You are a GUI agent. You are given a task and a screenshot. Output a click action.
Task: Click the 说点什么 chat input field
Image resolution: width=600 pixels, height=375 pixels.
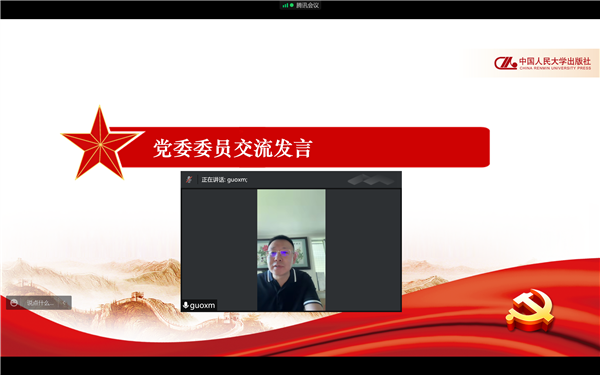(x=40, y=303)
